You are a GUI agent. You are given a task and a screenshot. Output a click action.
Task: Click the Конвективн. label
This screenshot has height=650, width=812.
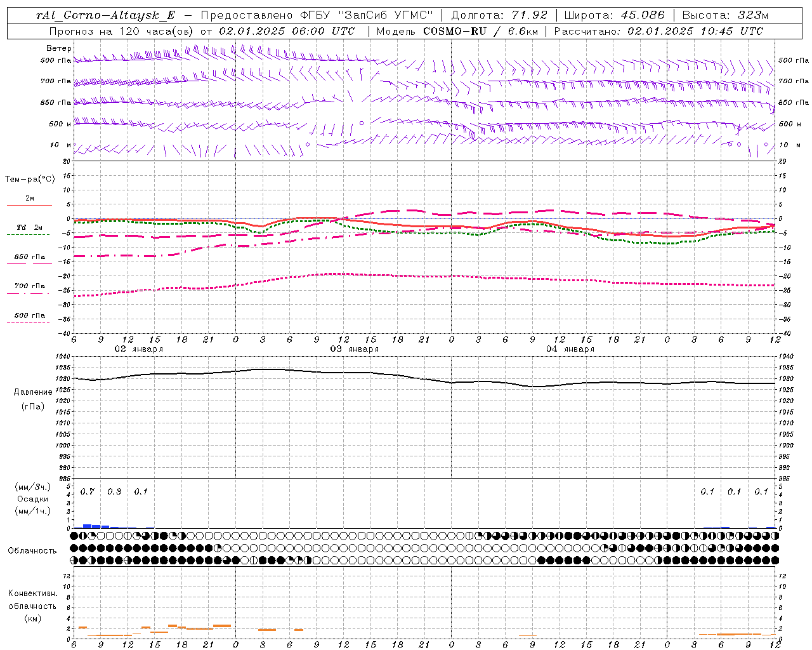[32, 594]
